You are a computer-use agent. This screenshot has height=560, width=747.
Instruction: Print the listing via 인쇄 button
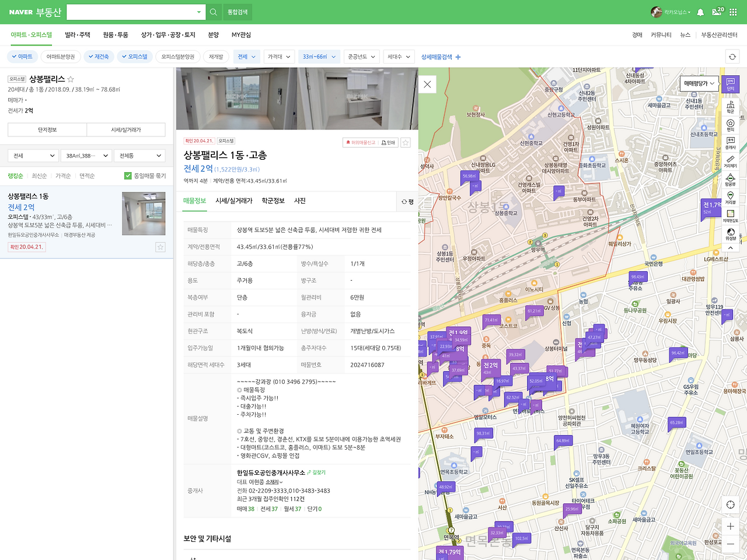pyautogui.click(x=389, y=142)
